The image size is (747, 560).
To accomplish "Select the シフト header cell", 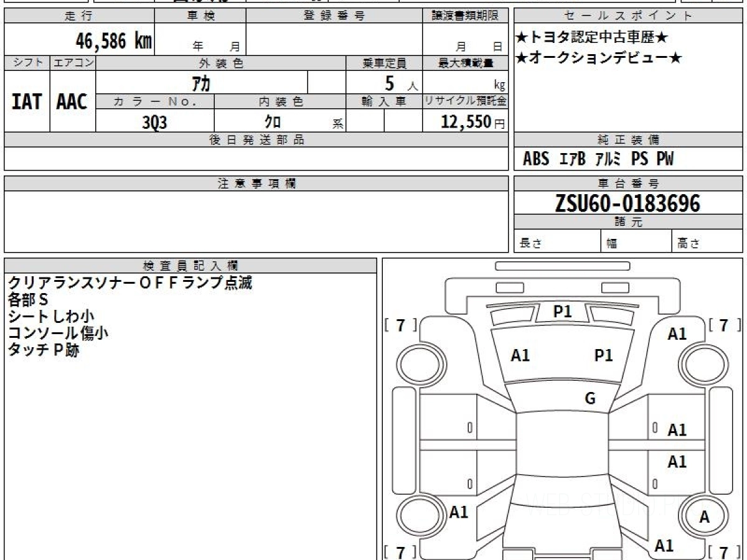I will coord(27,63).
